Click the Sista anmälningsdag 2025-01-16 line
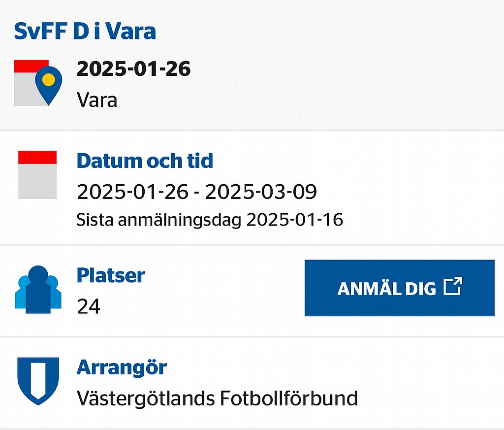 (x=210, y=220)
